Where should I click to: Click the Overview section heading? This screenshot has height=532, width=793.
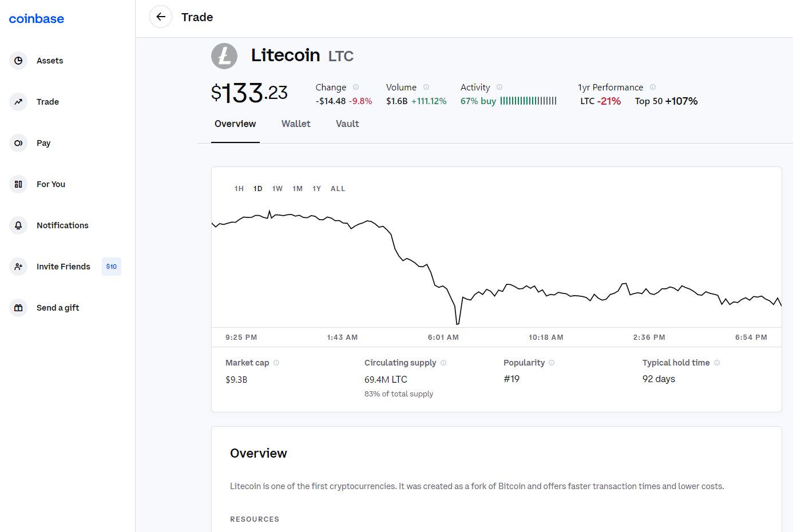[259, 453]
